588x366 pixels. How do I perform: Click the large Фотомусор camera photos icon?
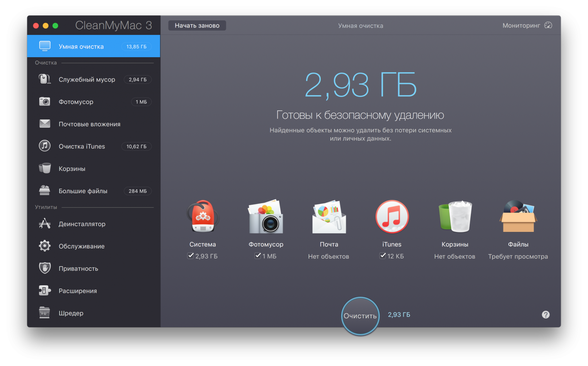click(x=266, y=217)
